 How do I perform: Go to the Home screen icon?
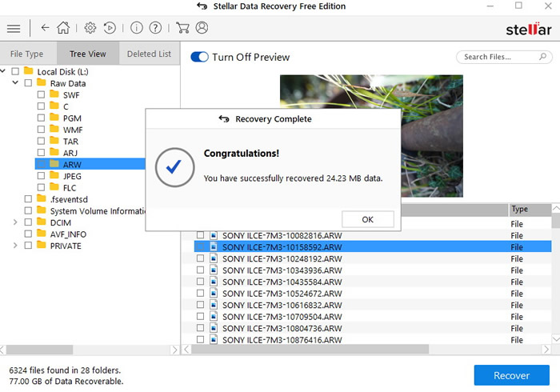63,28
